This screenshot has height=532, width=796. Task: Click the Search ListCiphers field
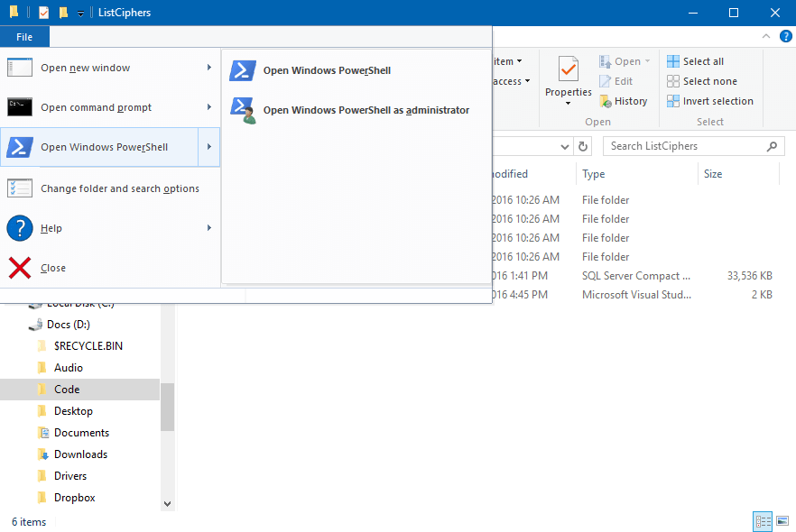pos(693,147)
